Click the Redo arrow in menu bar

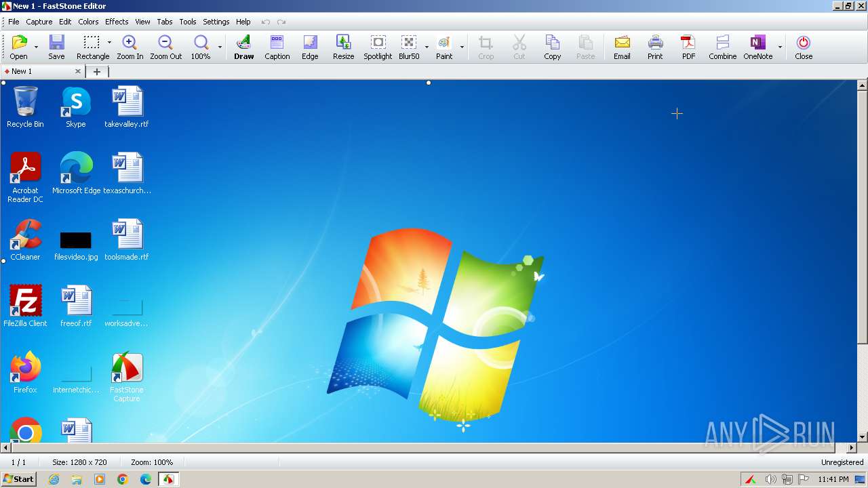pos(281,22)
